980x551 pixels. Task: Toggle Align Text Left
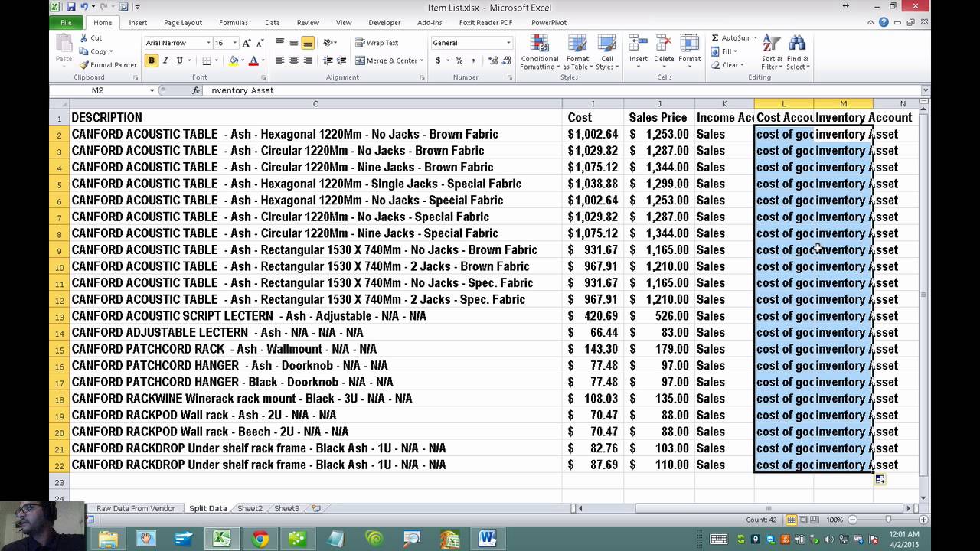point(279,60)
